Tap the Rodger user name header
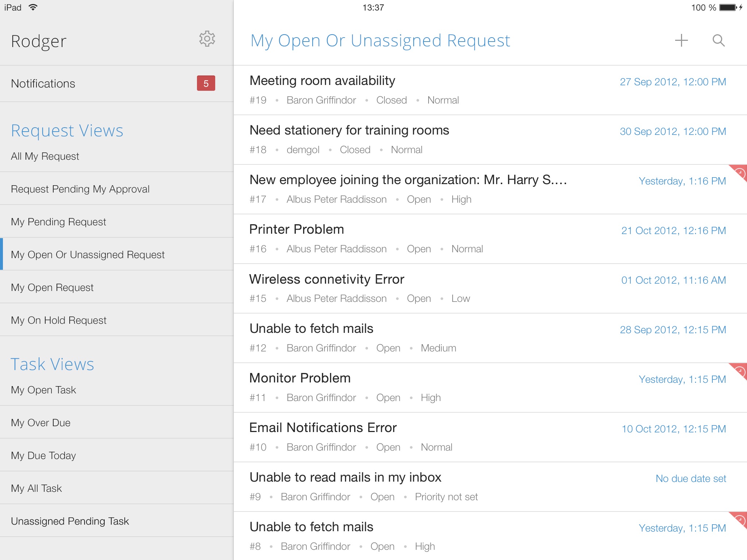The width and height of the screenshot is (747, 560). (39, 42)
